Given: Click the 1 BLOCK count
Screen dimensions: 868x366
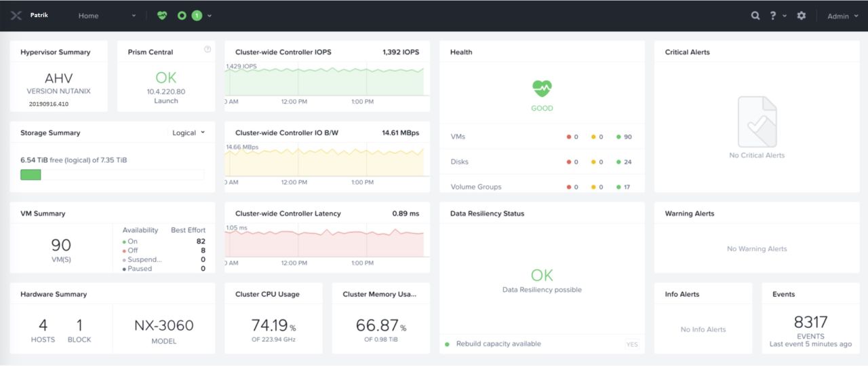Looking at the screenshot, I should [x=79, y=330].
